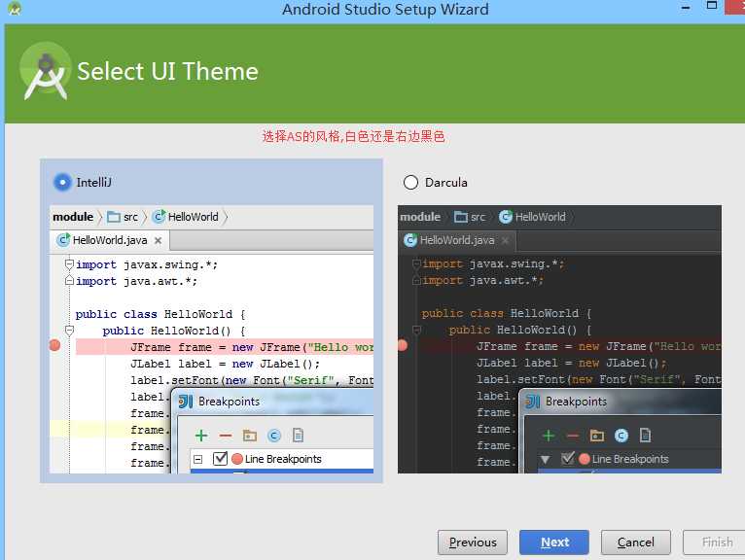The width and height of the screenshot is (745, 560).
Task: Click red breakpoint dot in light preview gutter
Action: tap(55, 345)
